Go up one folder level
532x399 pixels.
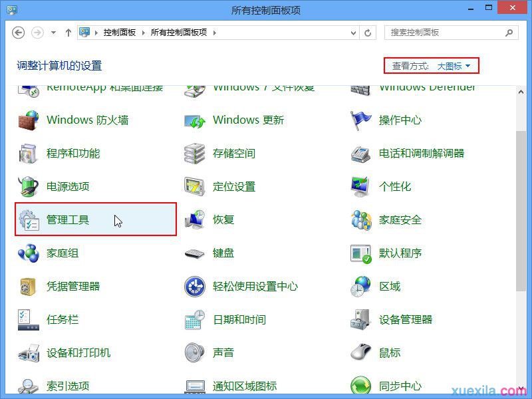pos(68,33)
